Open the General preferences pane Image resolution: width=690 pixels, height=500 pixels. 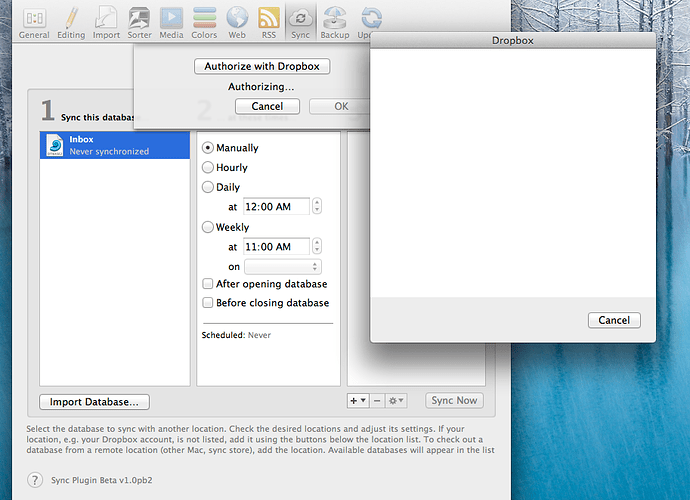[x=34, y=23]
